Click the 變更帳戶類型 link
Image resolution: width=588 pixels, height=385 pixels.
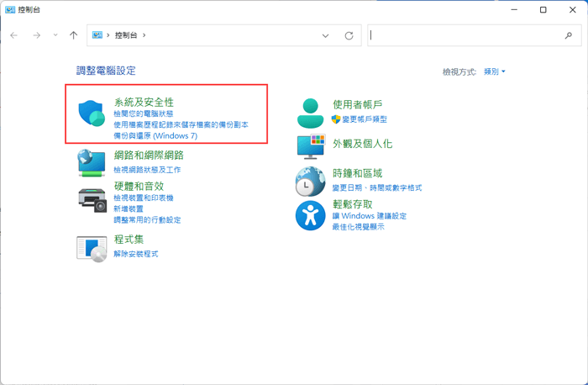pos(365,119)
